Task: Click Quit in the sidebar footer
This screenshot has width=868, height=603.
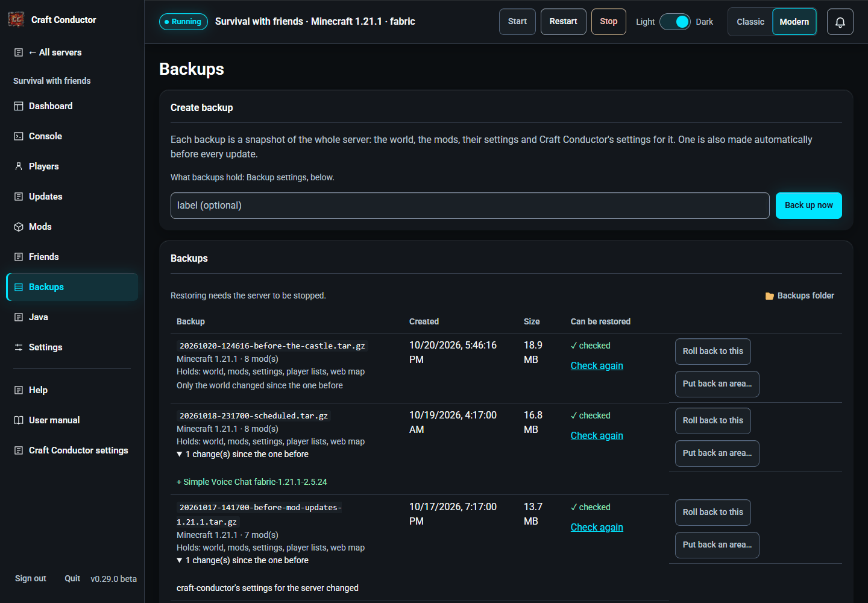Action: tap(72, 578)
